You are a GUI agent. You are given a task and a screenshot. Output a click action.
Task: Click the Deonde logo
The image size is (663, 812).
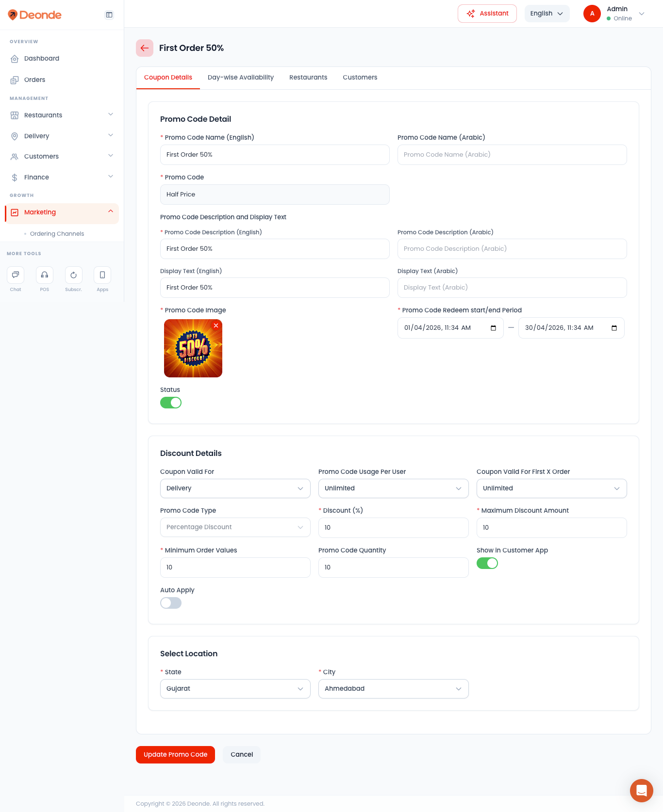[x=34, y=15]
